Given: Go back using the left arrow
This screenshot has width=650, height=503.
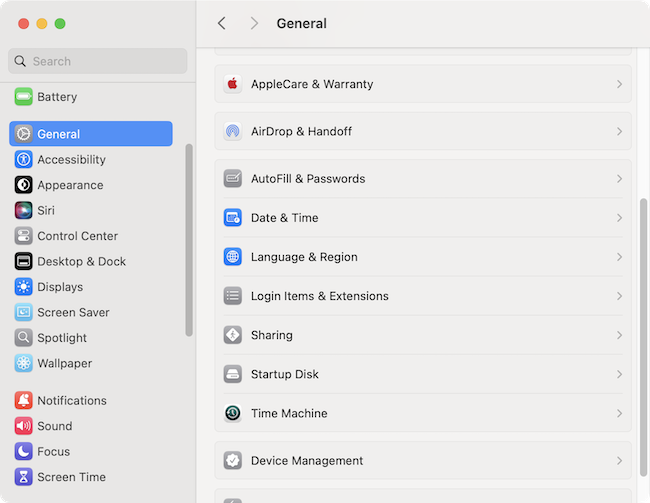Looking at the screenshot, I should point(222,23).
